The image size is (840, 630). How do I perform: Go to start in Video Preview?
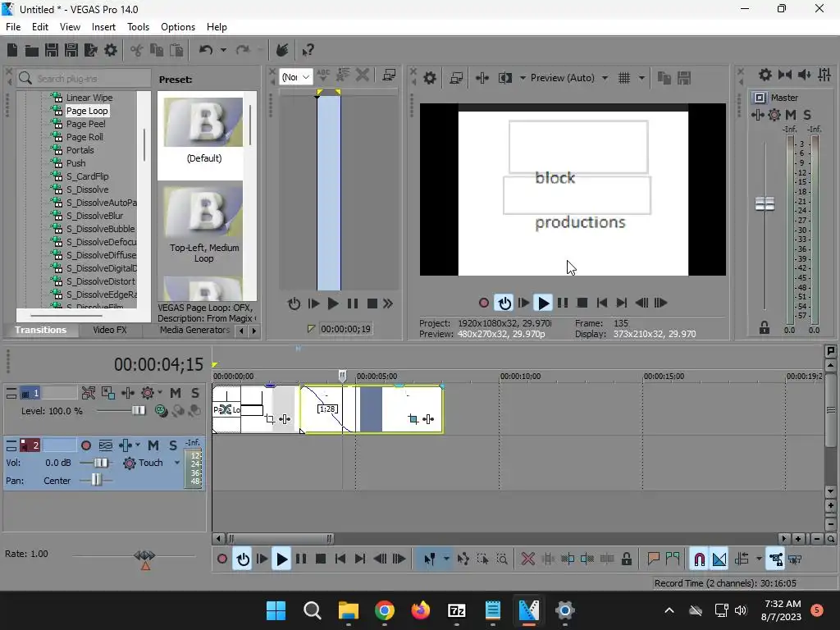pos(601,304)
